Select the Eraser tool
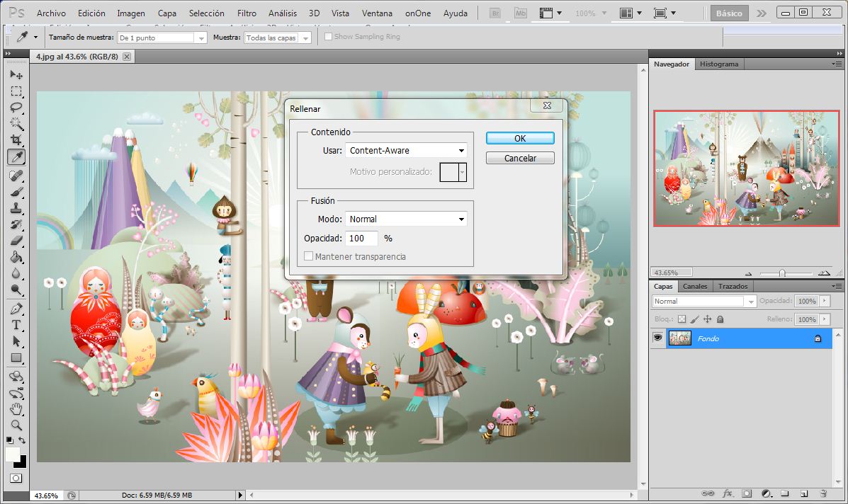Image resolution: width=848 pixels, height=504 pixels. pos(16,241)
